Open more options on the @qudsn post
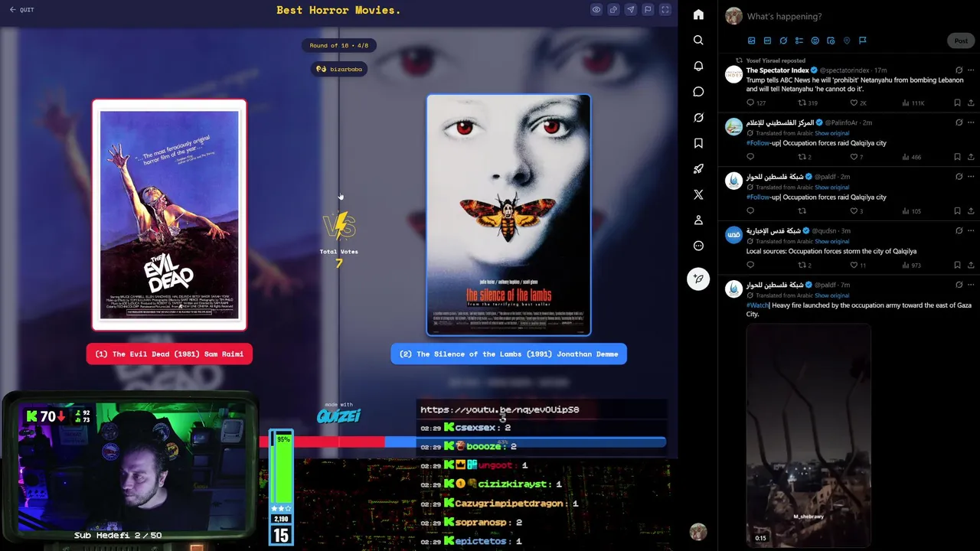Screen dimensions: 980x551 coord(971,230)
